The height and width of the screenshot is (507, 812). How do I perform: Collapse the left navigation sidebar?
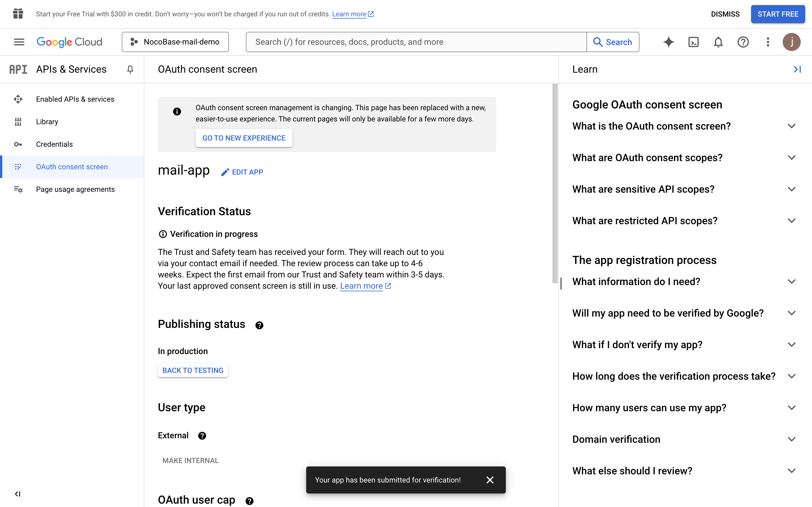18,493
